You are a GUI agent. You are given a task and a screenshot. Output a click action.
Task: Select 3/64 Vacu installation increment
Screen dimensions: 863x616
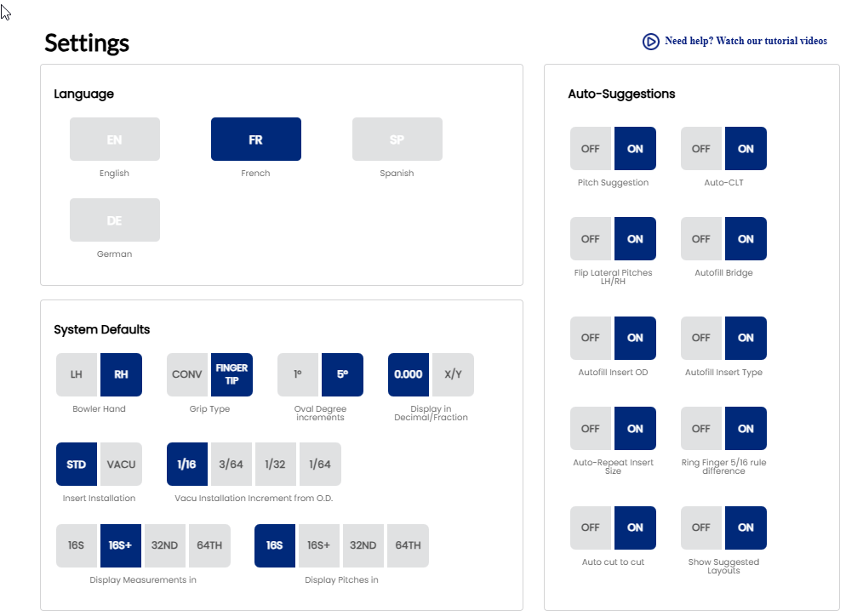(x=231, y=464)
